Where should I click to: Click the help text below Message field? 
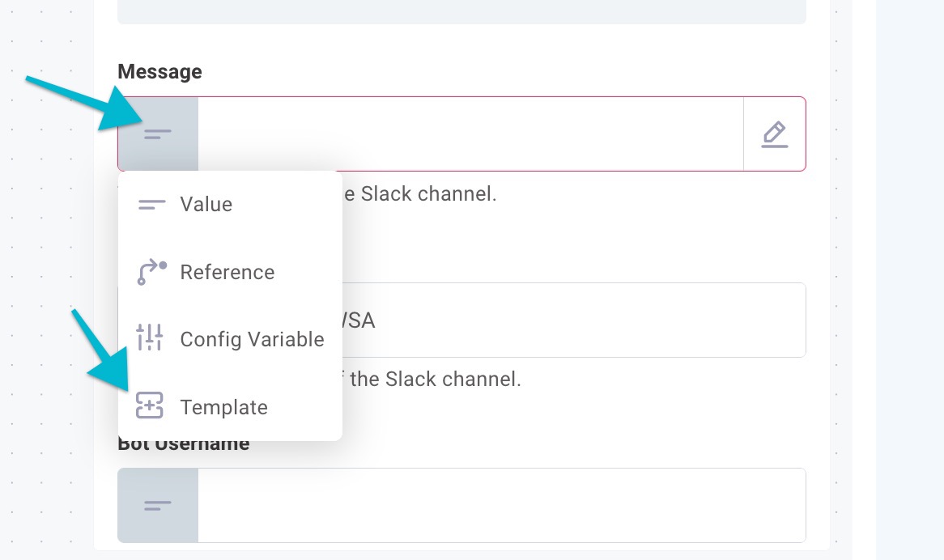tap(420, 194)
